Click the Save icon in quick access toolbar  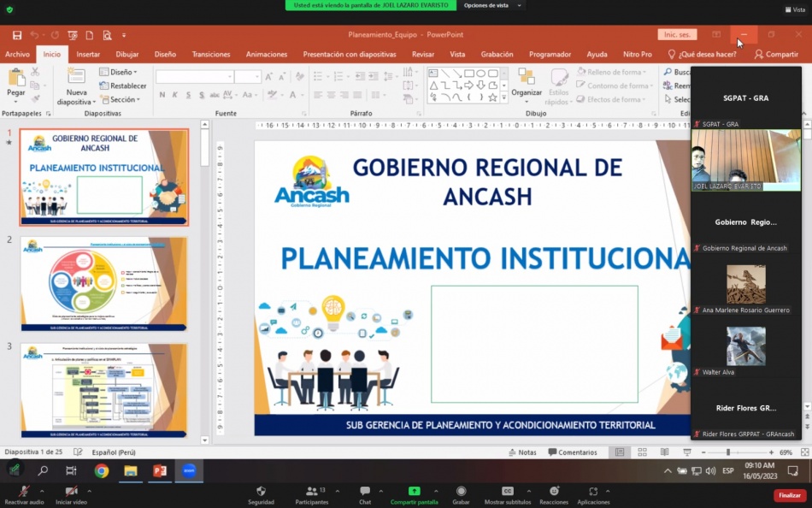[17, 35]
